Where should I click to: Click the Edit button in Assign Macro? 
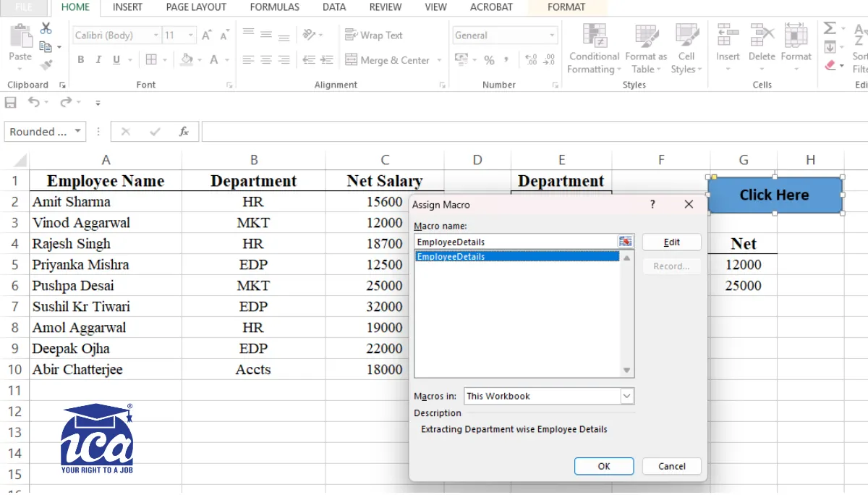pyautogui.click(x=672, y=242)
